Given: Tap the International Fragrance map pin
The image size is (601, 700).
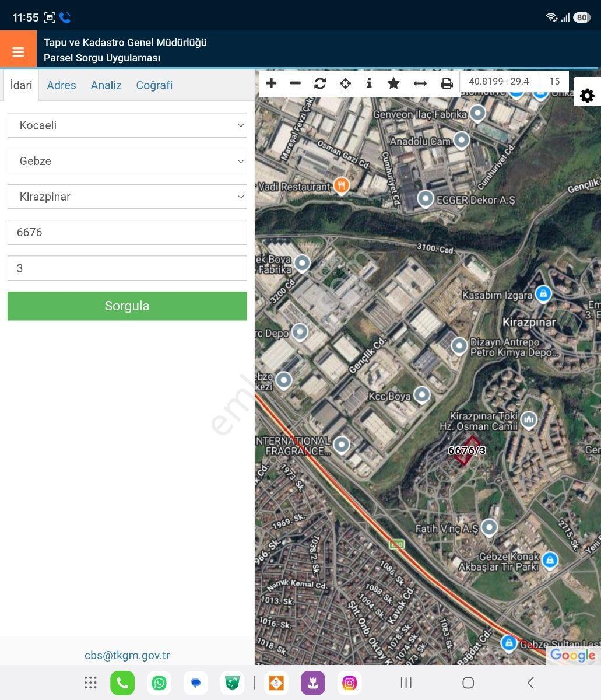Looking at the screenshot, I should [x=342, y=445].
